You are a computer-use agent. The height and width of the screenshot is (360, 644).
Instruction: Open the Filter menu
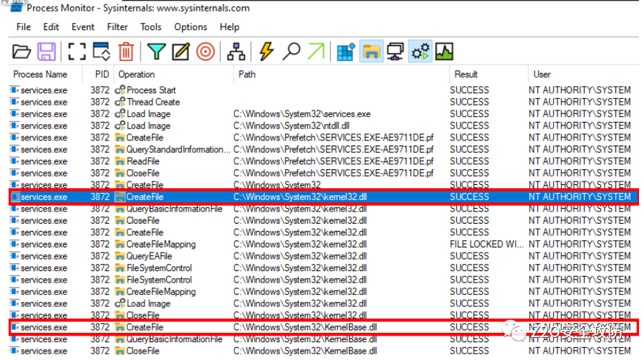[117, 27]
